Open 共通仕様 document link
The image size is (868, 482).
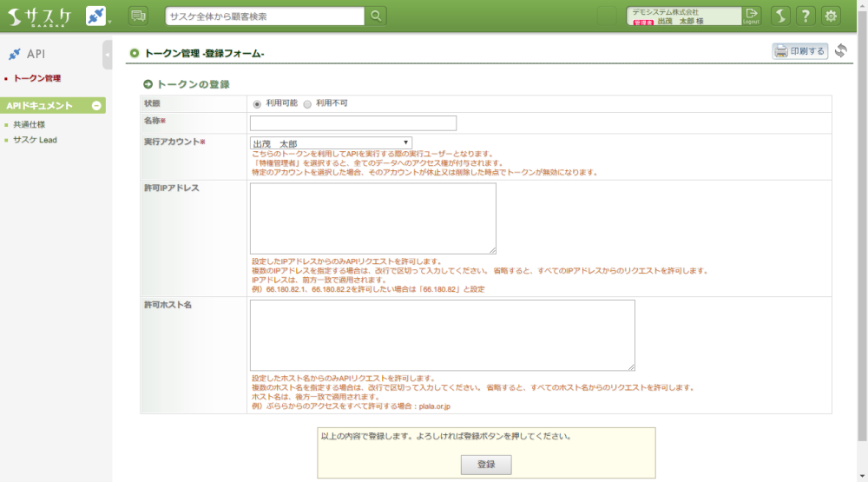coord(29,124)
